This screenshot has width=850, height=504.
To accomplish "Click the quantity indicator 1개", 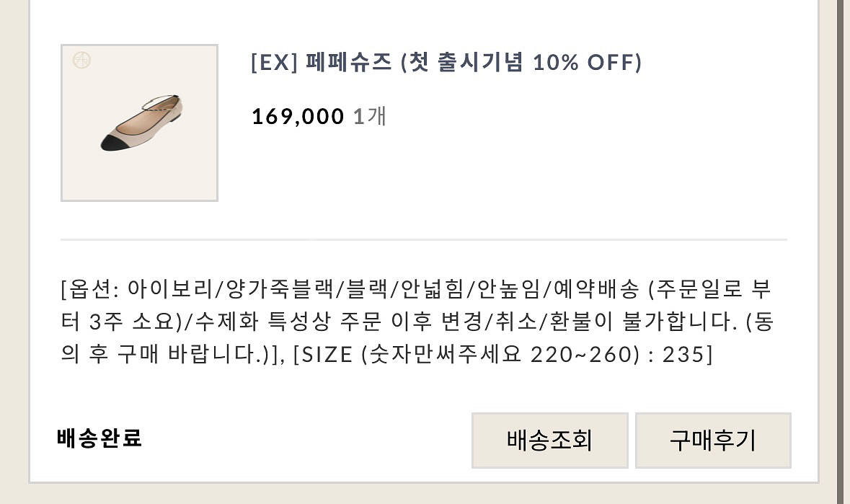I will [x=370, y=116].
